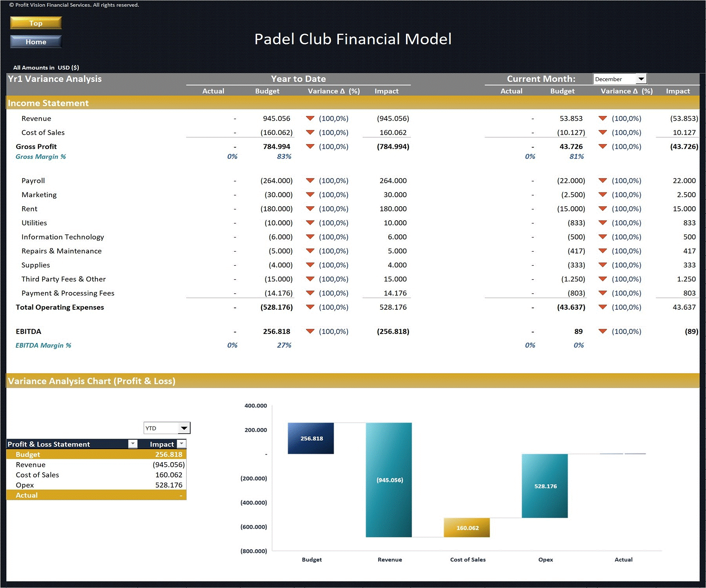
Task: Click the variance icon next to Payroll
Action: coord(310,181)
